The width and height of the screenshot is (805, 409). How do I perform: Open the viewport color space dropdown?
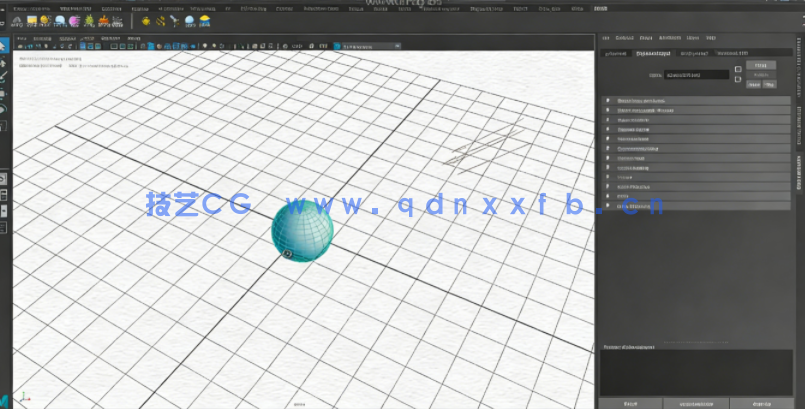tap(370, 46)
